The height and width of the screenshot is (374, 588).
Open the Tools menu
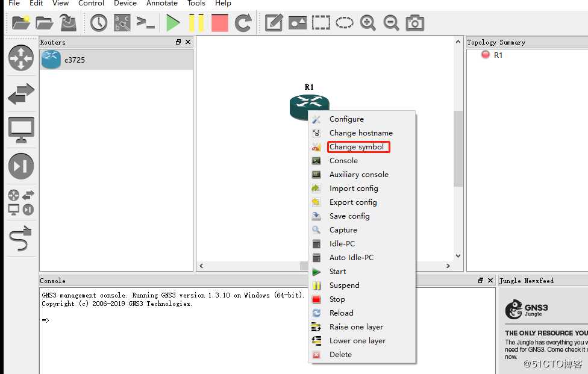click(x=196, y=4)
